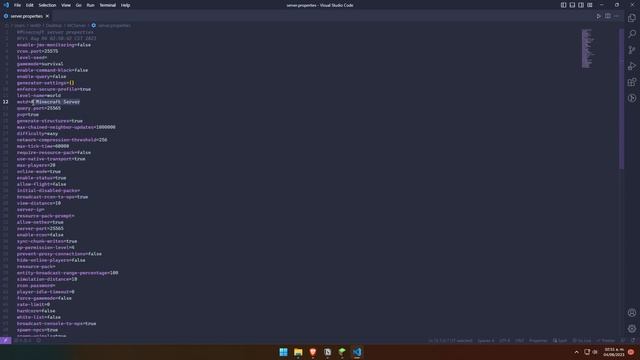Viewport: 640px width, 360px height.
Task: Open Brave browser from the taskbar
Action: [x=313, y=352]
